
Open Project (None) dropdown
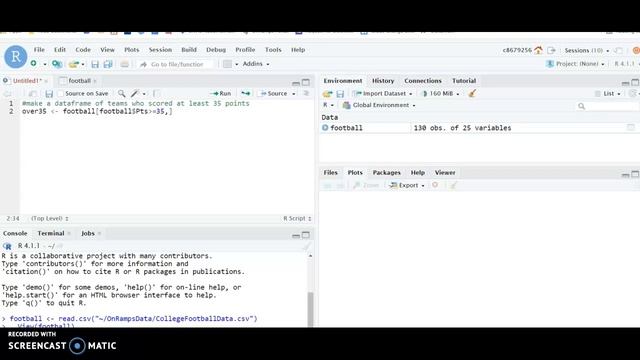[x=575, y=64]
